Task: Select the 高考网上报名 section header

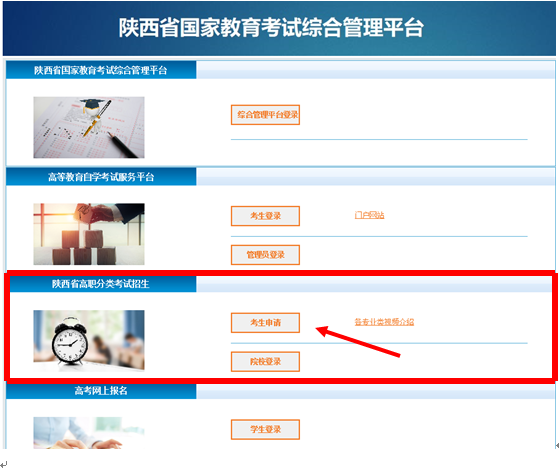Action: coord(101,391)
